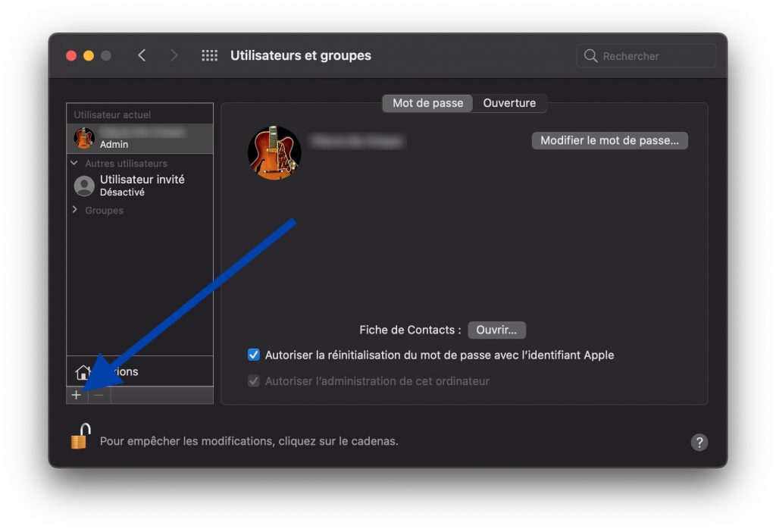Click the guitar avatar in the sidebar
Viewport: 776px width, 532px height.
click(84, 139)
